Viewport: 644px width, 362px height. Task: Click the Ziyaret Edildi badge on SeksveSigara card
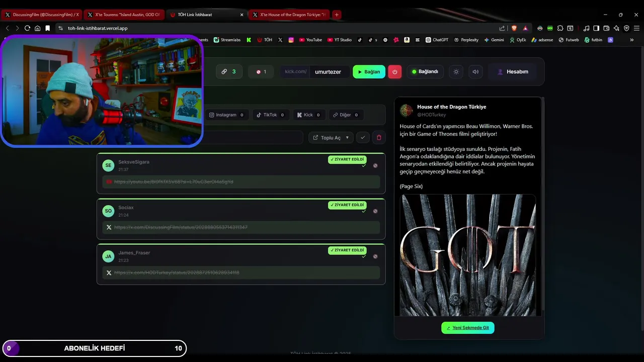347,159
